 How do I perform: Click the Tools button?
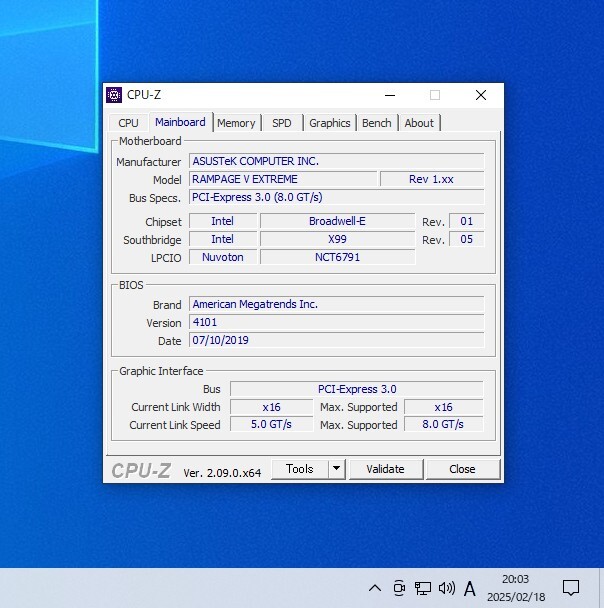click(299, 469)
